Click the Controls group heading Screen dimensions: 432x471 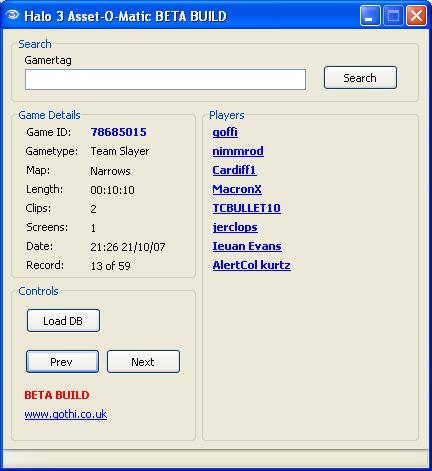(38, 291)
